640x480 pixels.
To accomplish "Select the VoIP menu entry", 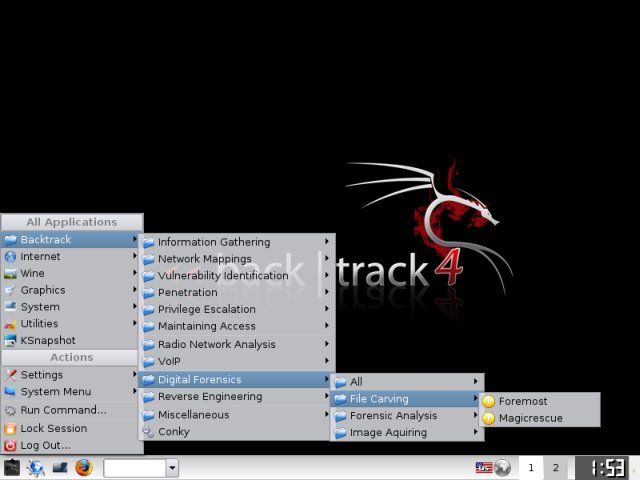I will coord(237,361).
